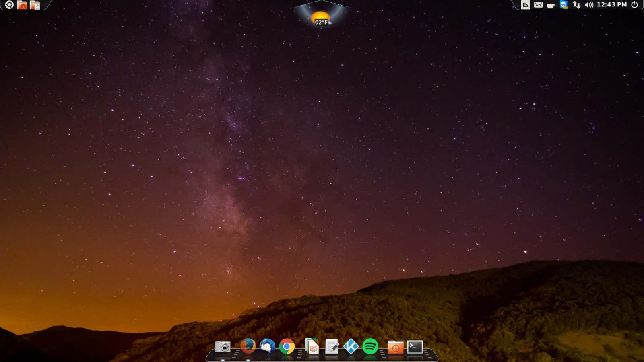Click the 12:43 PM clock
Viewport: 644px width, 362px height.
(x=612, y=5)
